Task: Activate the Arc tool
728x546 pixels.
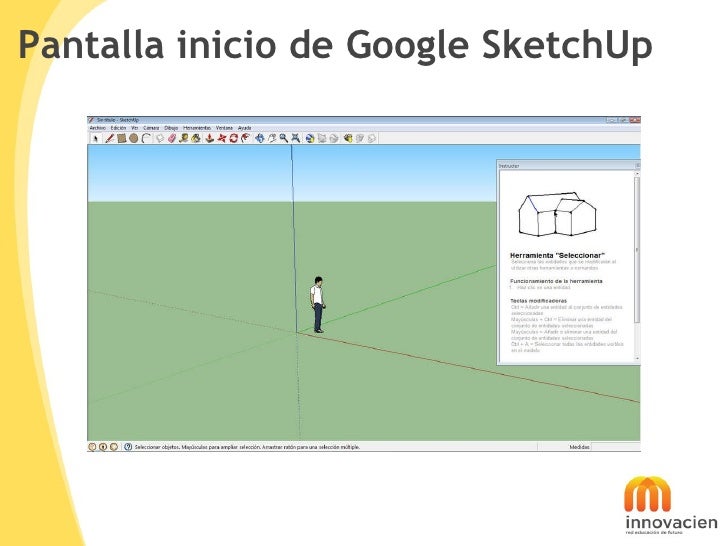Action: pos(146,138)
